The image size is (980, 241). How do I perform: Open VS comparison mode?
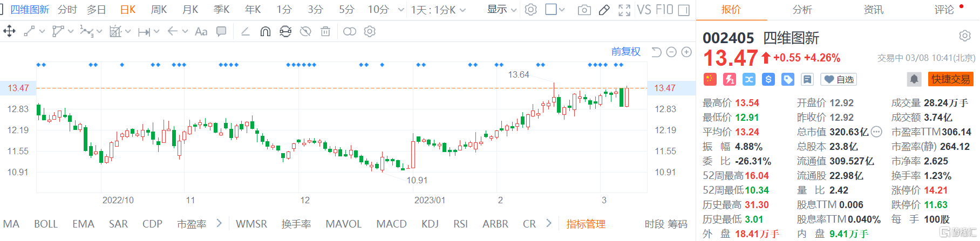click(x=644, y=10)
